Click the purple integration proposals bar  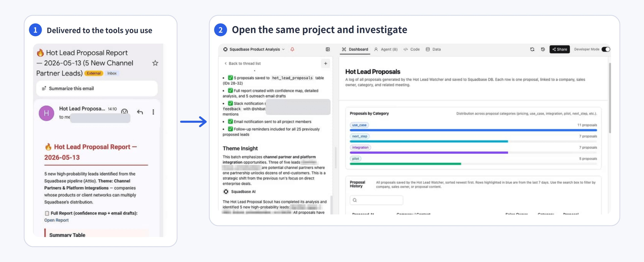[429, 152]
